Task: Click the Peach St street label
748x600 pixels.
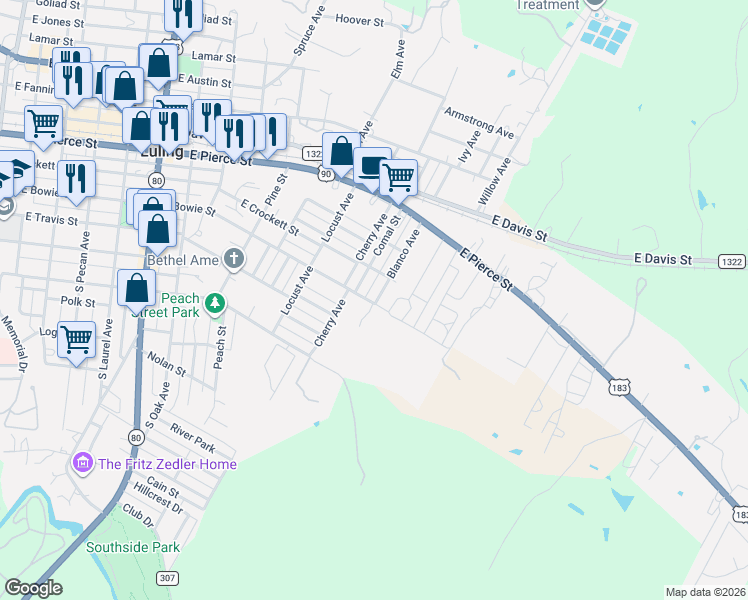Action: (219, 348)
